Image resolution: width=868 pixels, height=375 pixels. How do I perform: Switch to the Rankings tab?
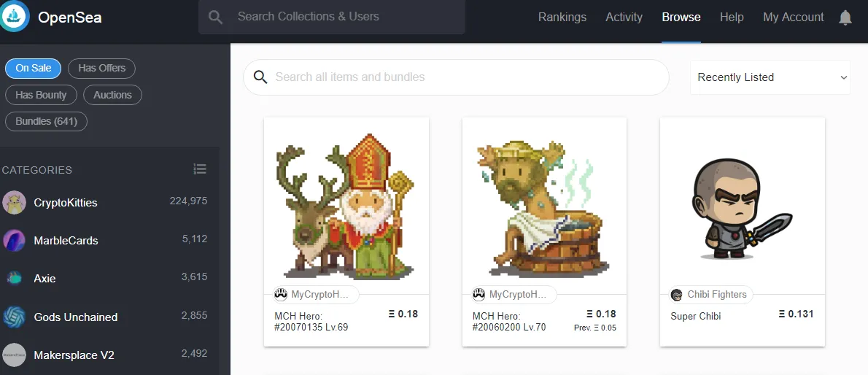(562, 18)
